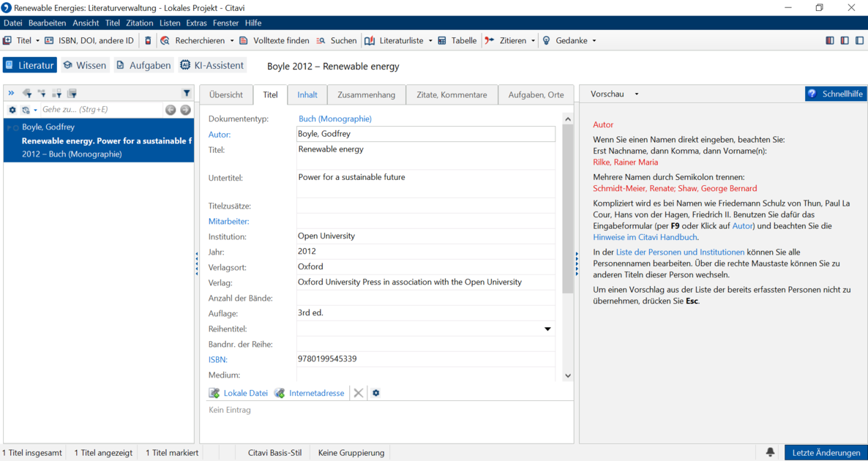The image size is (868, 461).
Task: Switch to the single-pane layout icon
Action: pyautogui.click(x=859, y=40)
